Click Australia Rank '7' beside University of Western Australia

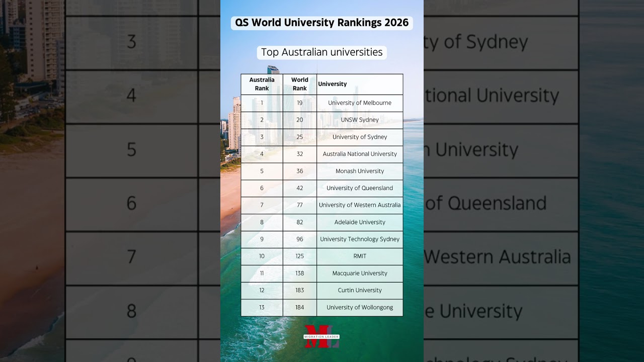262,205
